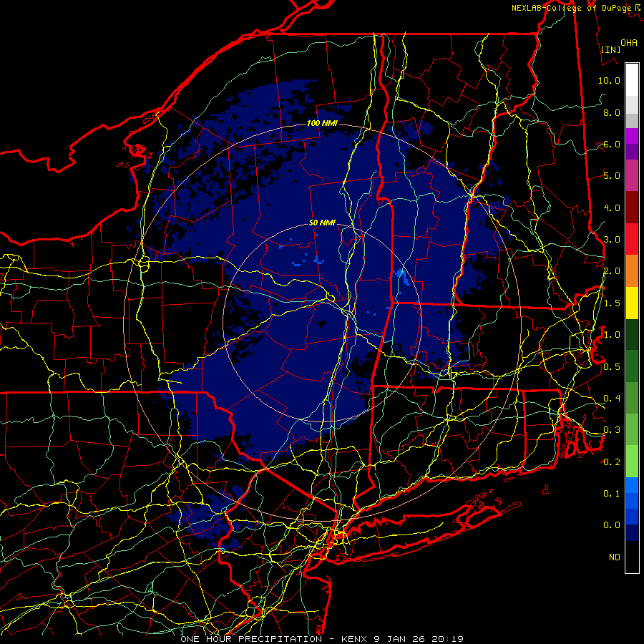Select the bright red legend swatch beside 3.0
Screen dimensions: 644x644
pos(632,239)
